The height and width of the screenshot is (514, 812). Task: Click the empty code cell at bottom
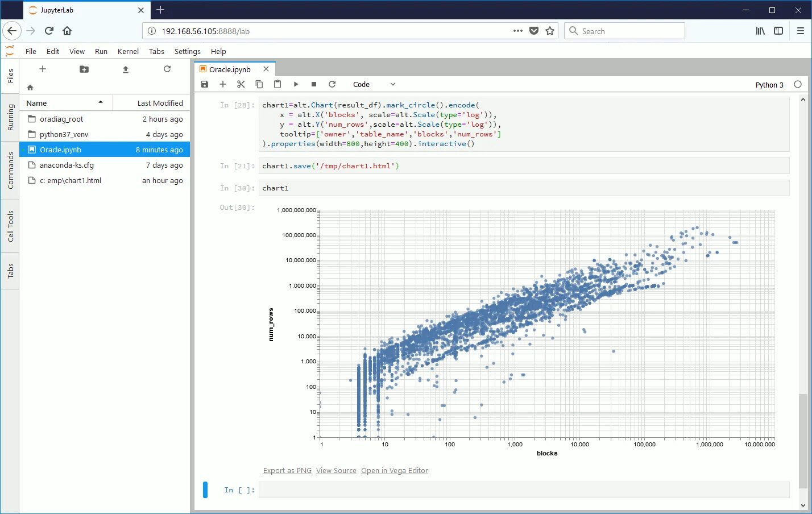point(524,490)
